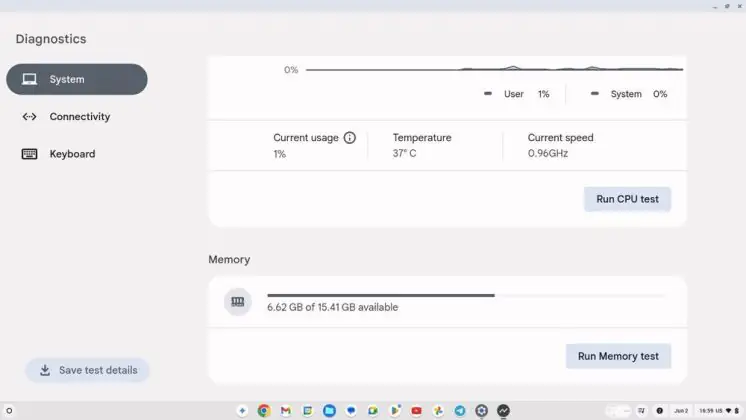Click the notification badge in tray
This screenshot has width=746, height=420.
(659, 410)
